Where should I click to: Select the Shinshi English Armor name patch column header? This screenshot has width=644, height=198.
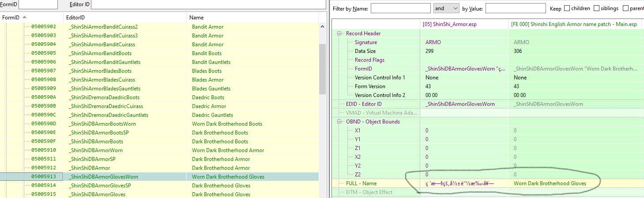576,24
